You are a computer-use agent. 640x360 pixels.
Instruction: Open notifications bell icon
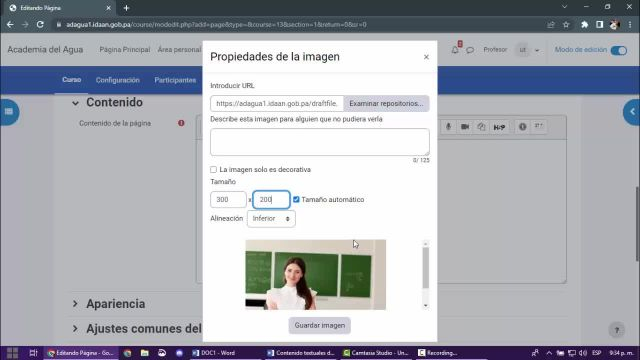coord(455,50)
